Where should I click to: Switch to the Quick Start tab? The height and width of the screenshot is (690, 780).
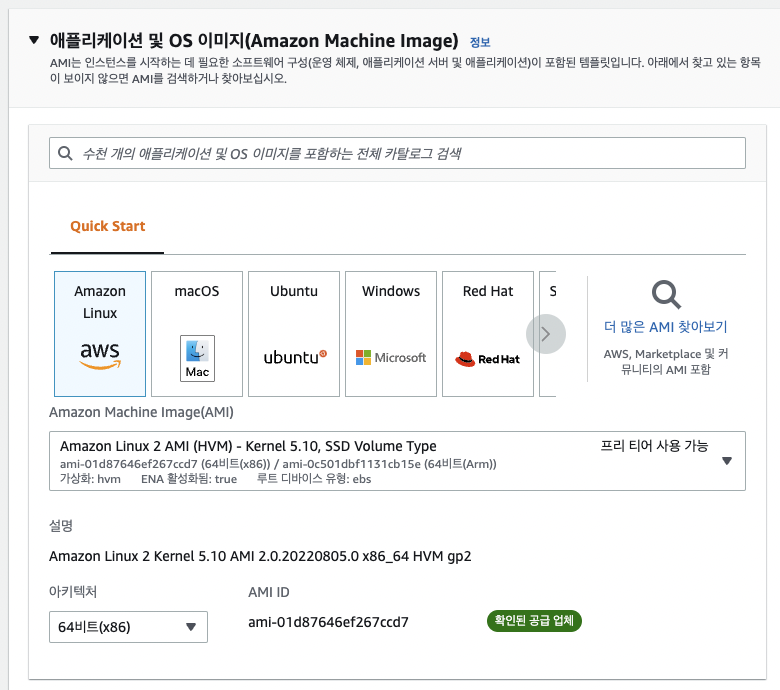(x=107, y=226)
